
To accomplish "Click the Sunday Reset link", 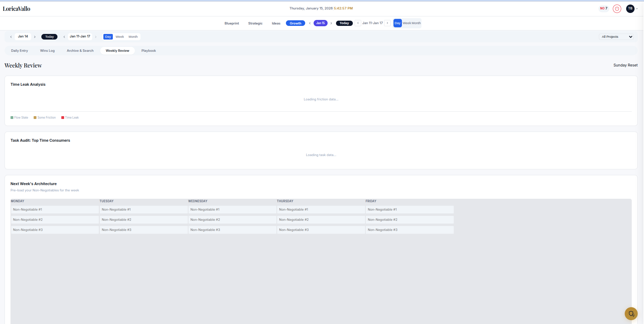I will (625, 65).
